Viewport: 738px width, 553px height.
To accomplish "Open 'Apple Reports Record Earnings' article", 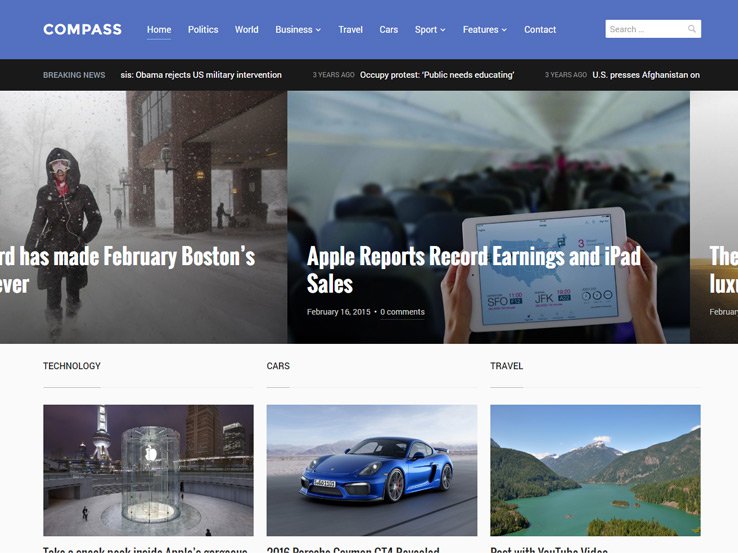I will [x=473, y=270].
